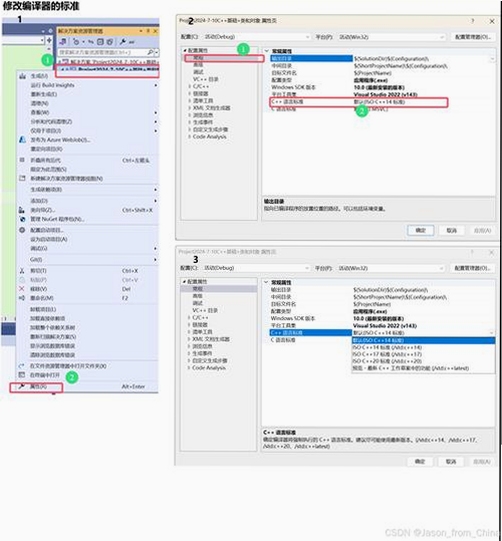The image size is (502, 541).
Task: Expand the 链接器 node in the upper dialog tree
Action: coord(189,94)
